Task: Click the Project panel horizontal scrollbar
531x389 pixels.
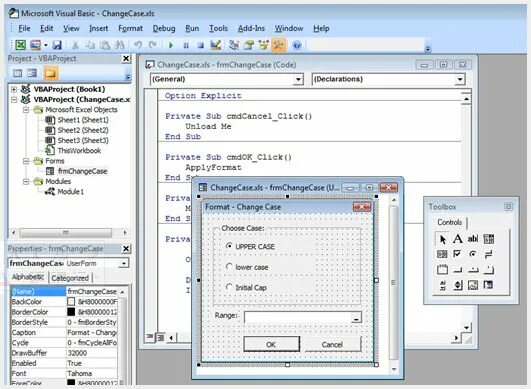Action: (69, 233)
